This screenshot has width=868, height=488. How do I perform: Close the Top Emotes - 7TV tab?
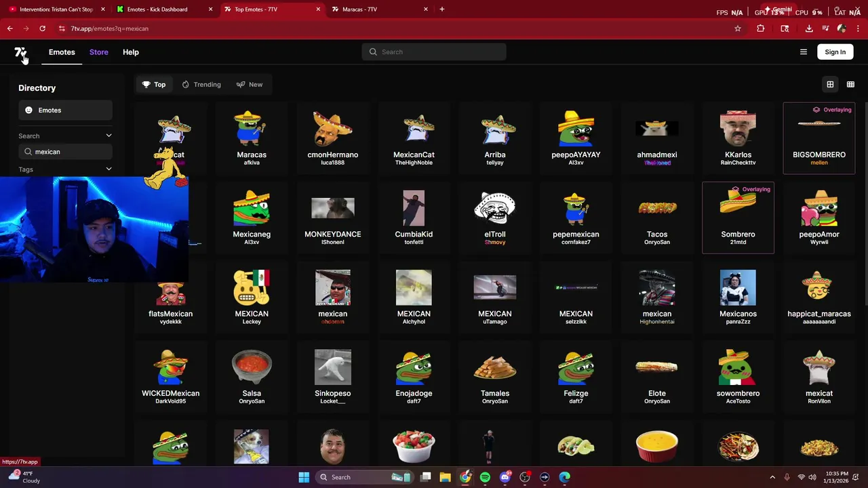point(318,9)
